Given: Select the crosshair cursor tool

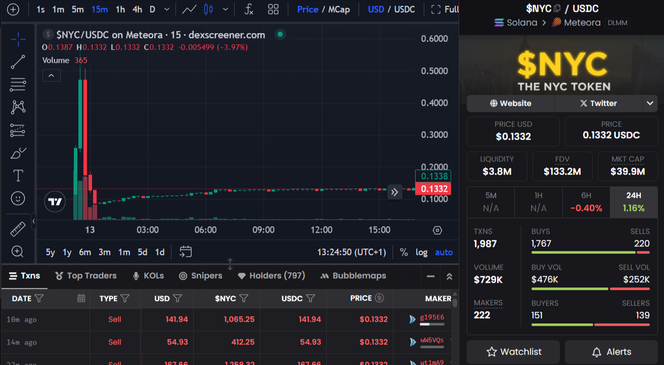Looking at the screenshot, I should coord(18,40).
